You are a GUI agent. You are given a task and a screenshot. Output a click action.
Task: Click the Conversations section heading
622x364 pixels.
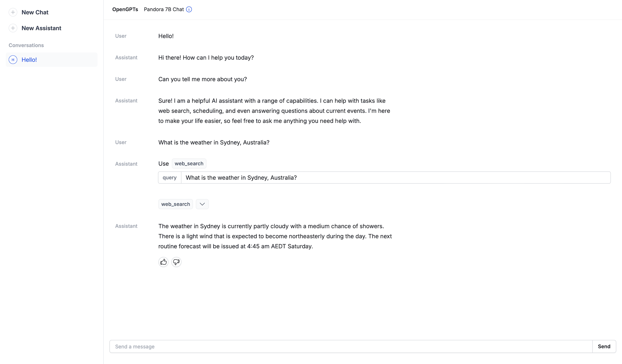26,45
